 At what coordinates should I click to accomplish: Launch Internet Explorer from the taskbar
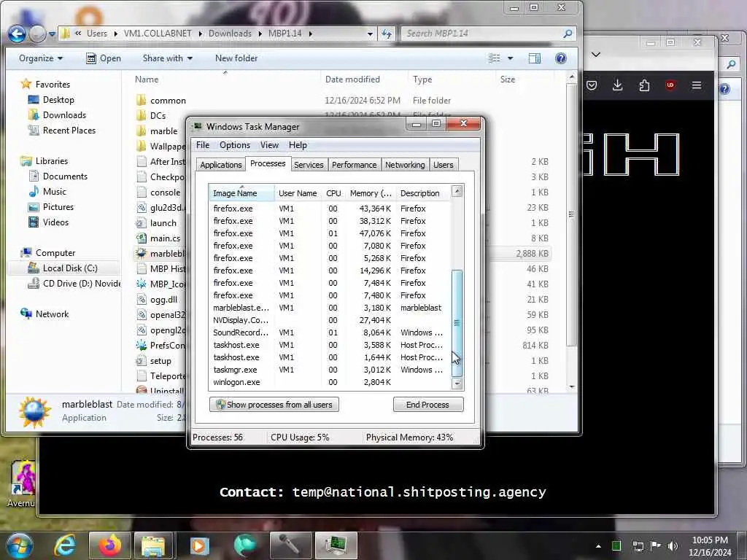[x=64, y=545]
